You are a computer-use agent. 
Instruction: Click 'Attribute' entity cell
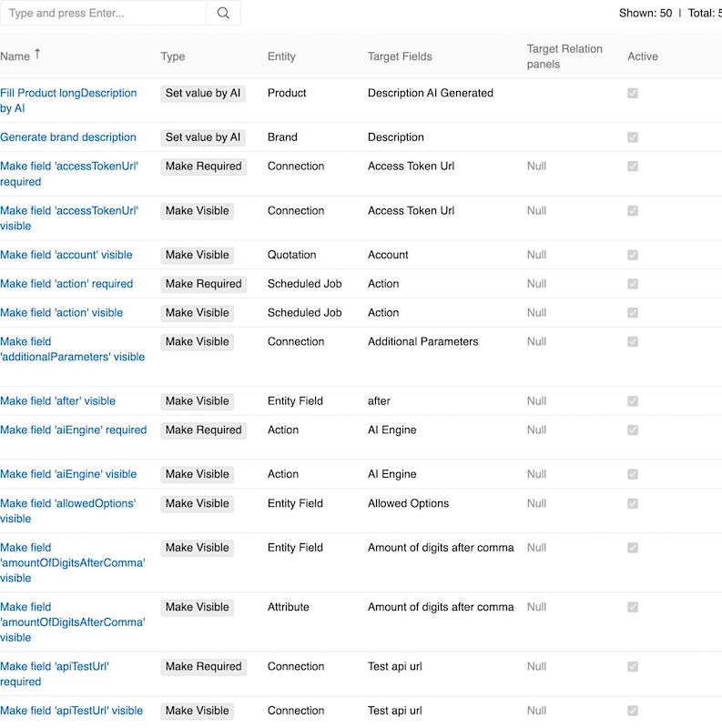[288, 607]
